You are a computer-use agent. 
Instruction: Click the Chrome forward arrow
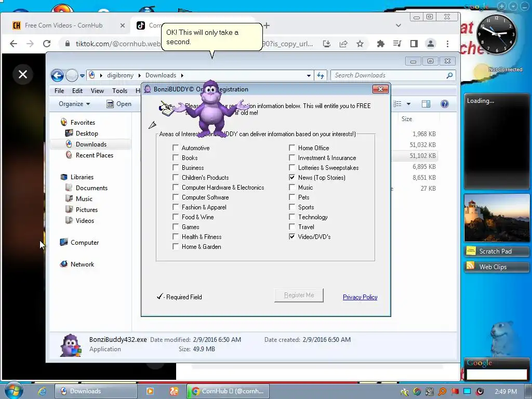tap(30, 44)
